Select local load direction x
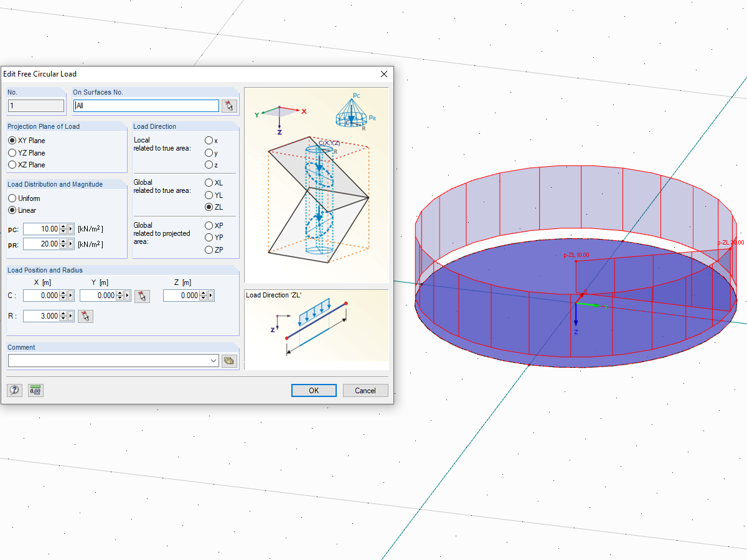This screenshot has height=560, width=747. (x=212, y=141)
